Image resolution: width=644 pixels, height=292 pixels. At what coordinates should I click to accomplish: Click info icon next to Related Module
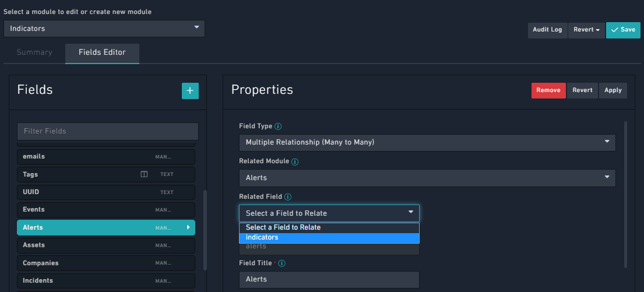click(x=295, y=161)
